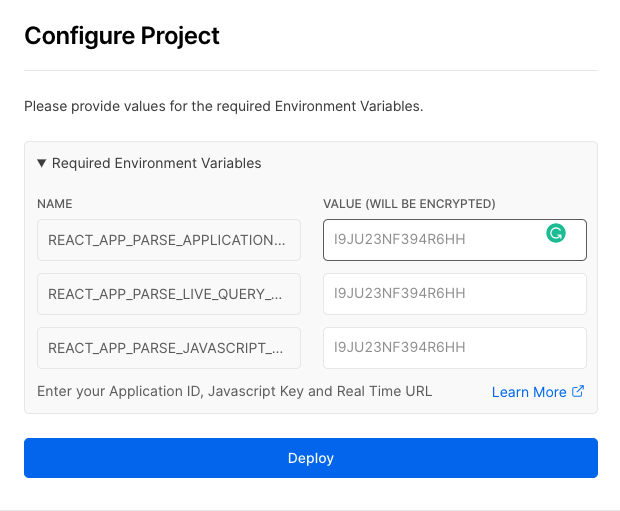Viewport: 620px width, 511px height.
Task: Focus the value field for the application ID variable
Action: [455, 240]
